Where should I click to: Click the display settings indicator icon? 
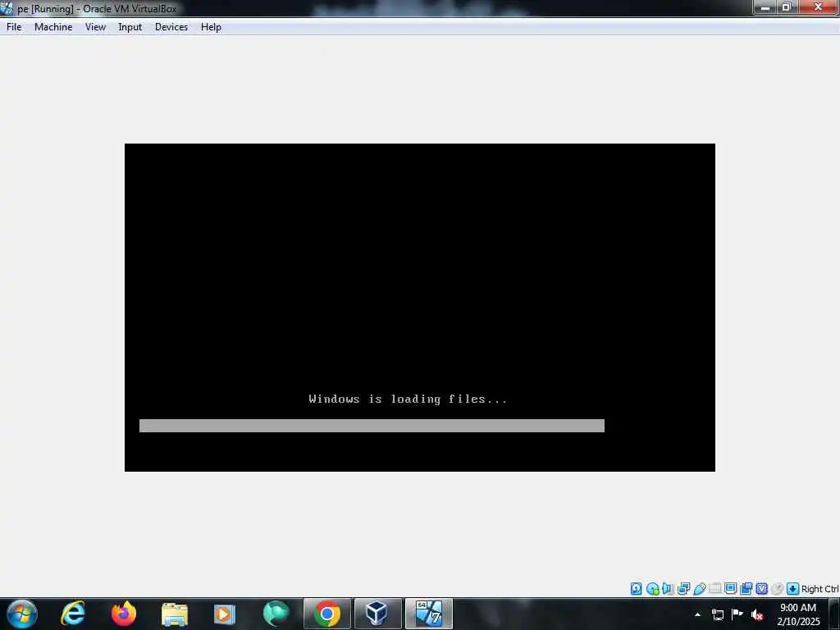(x=730, y=589)
